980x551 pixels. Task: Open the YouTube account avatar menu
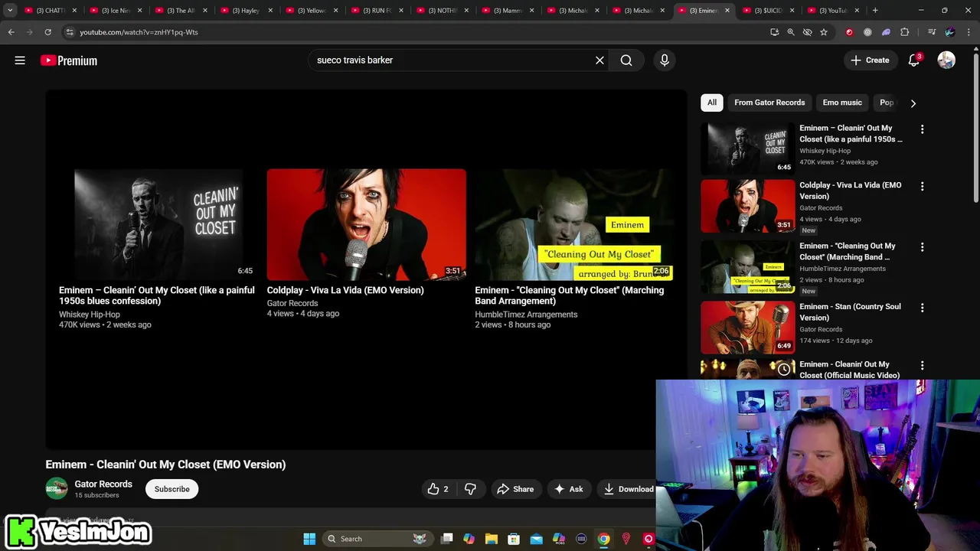(946, 60)
